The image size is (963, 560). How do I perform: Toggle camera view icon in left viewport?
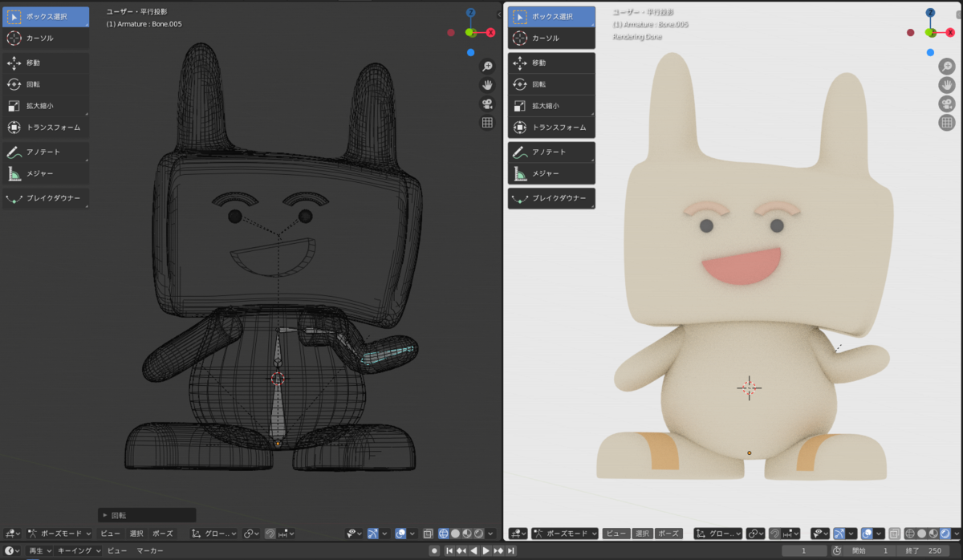pyautogui.click(x=487, y=103)
